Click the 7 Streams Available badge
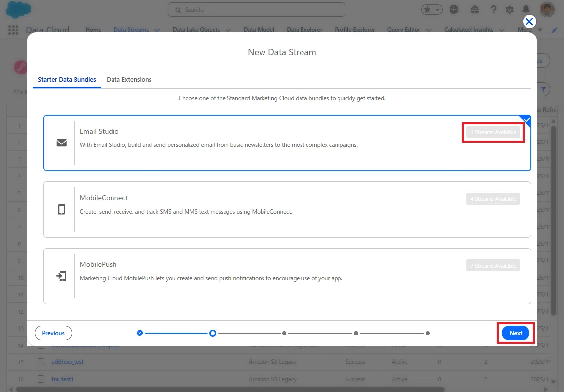Viewport: 564px width, 392px height. pyautogui.click(x=493, y=266)
